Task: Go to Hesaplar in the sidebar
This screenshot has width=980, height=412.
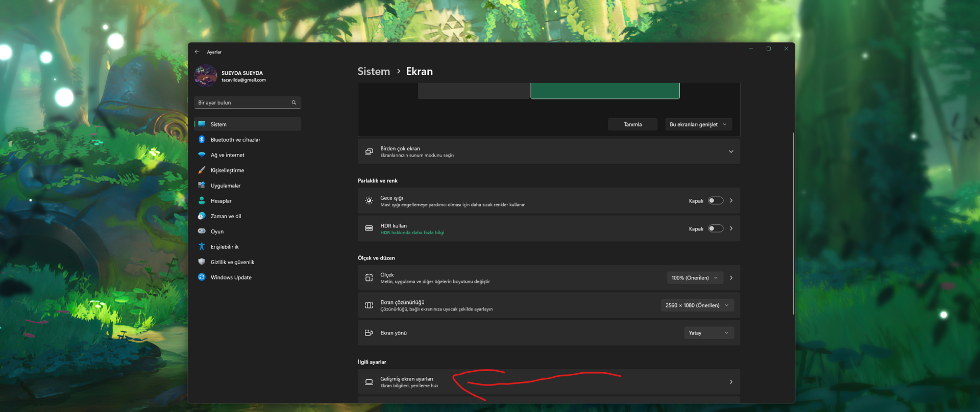Action: [248, 201]
